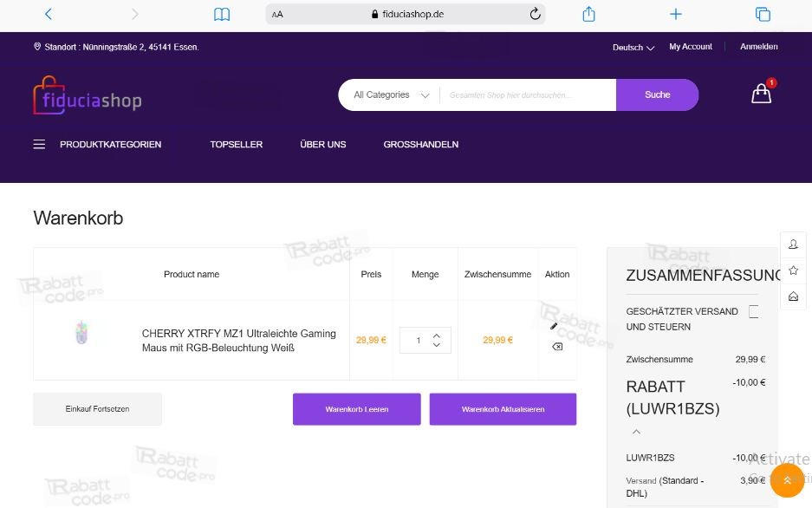Open the TOPSELLER menu item
This screenshot has height=508, width=812.
[236, 145]
